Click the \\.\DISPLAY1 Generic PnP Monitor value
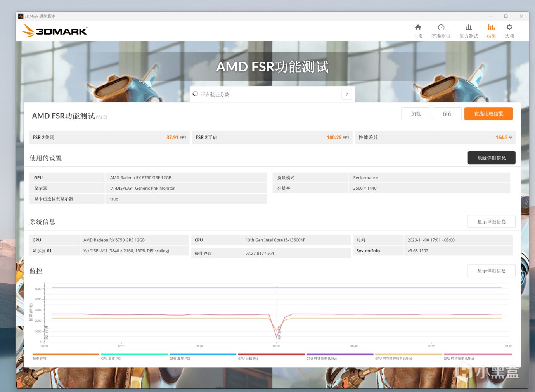The height and width of the screenshot is (392, 535). click(x=142, y=188)
